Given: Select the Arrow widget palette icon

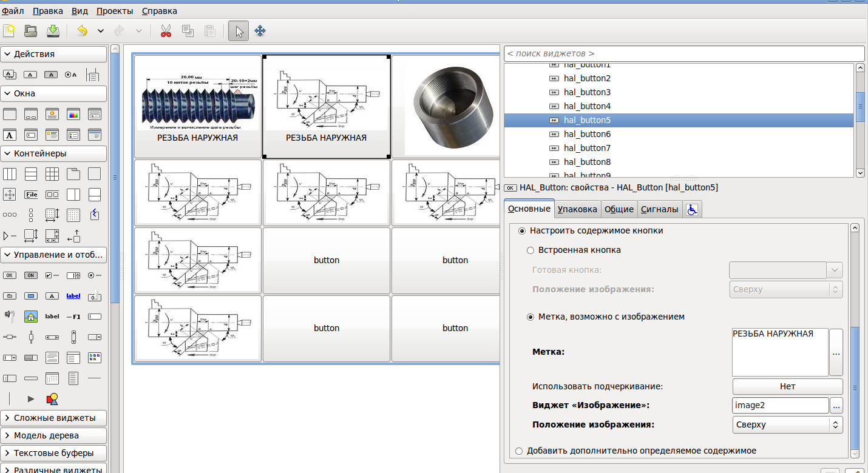Looking at the screenshot, I should click(31, 398).
